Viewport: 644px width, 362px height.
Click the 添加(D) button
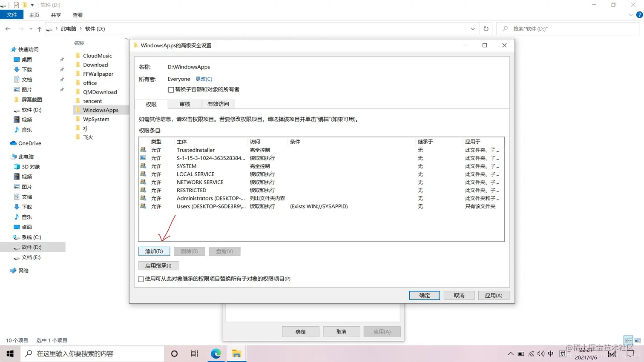[154, 251]
